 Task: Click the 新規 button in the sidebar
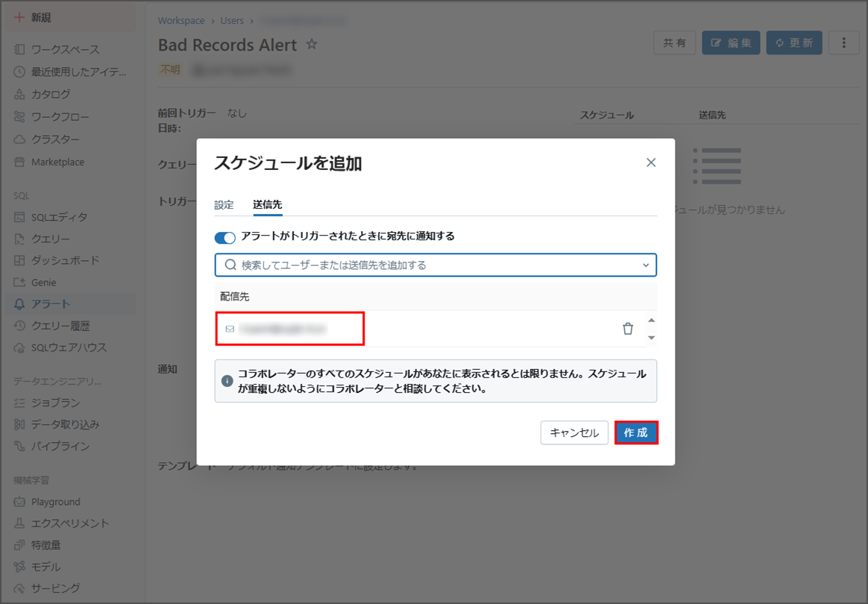(70, 18)
